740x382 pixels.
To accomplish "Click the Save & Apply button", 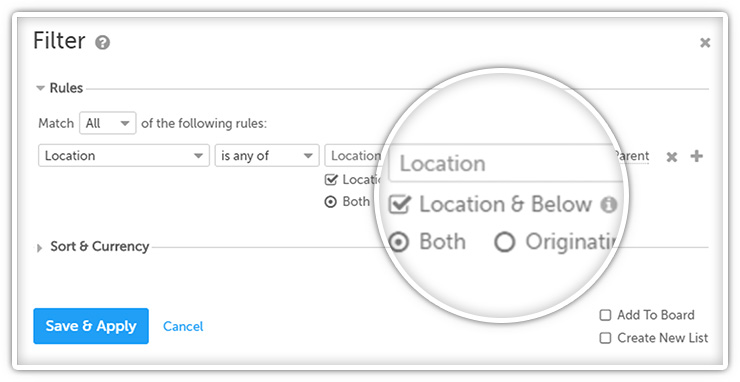I will [91, 326].
